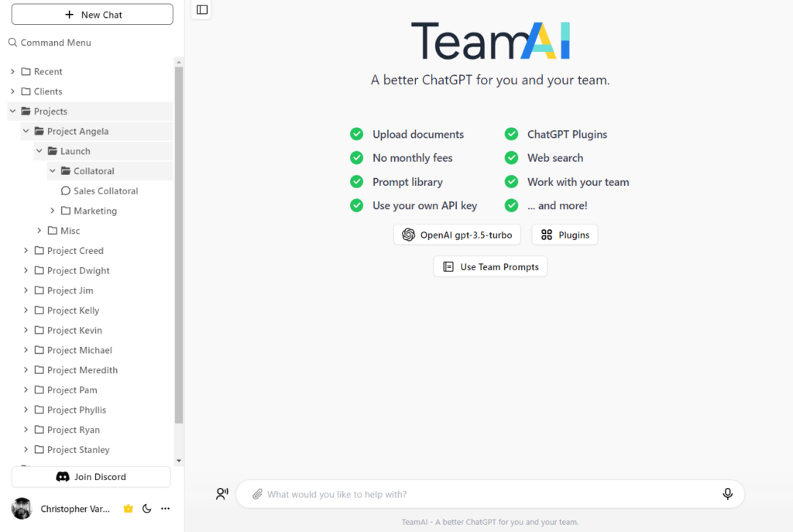Click the Project Pam folder icon
This screenshot has width=793, height=532.
(39, 390)
